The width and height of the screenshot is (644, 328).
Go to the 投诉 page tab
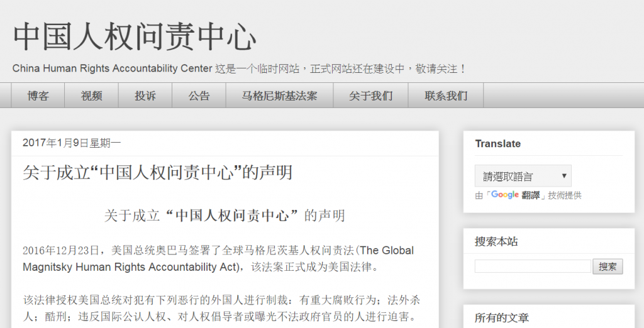(x=145, y=96)
